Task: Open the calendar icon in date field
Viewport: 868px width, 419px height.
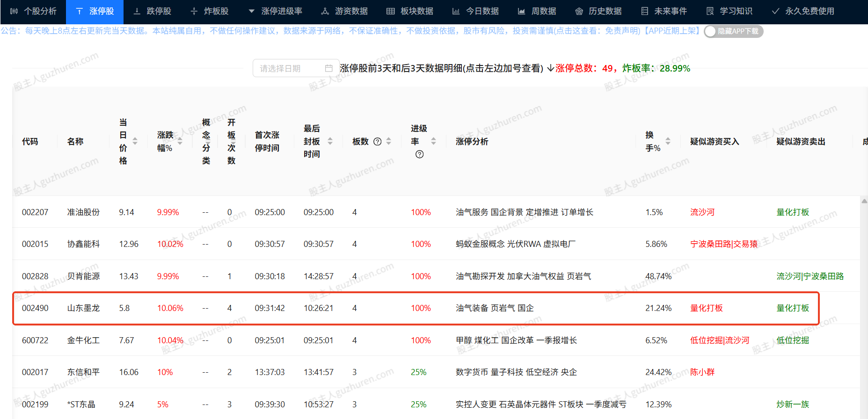Action: [x=328, y=68]
